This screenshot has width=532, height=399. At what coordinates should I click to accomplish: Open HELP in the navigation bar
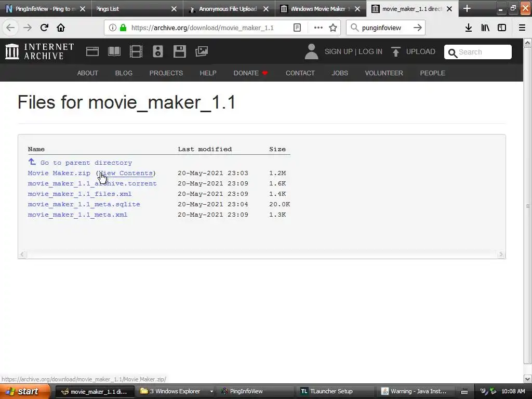[208, 73]
